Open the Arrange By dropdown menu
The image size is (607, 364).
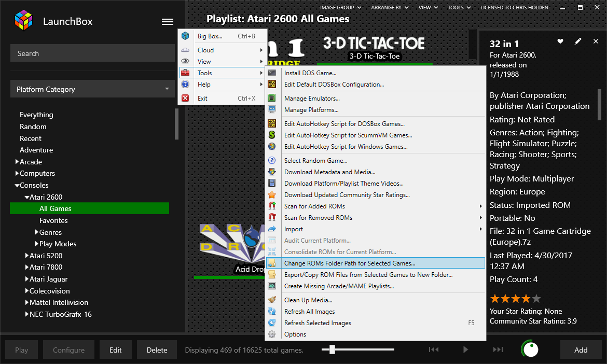[x=390, y=7]
